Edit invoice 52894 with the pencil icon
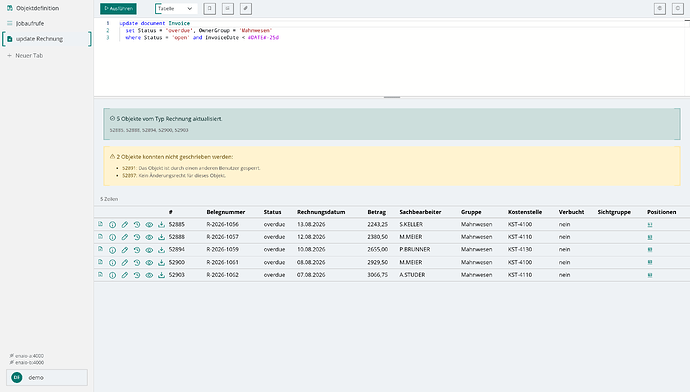690x392 pixels. [x=125, y=250]
